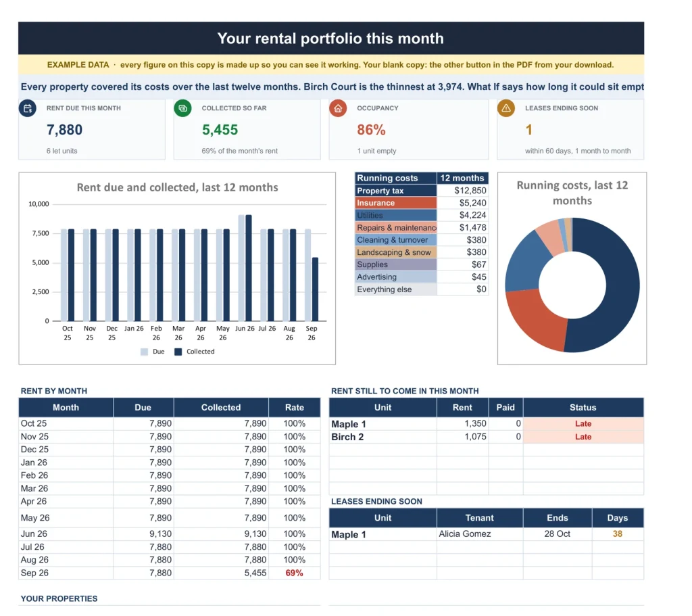Click the 7,880 rent due figure
This screenshot has height=616, width=692.
64,130
